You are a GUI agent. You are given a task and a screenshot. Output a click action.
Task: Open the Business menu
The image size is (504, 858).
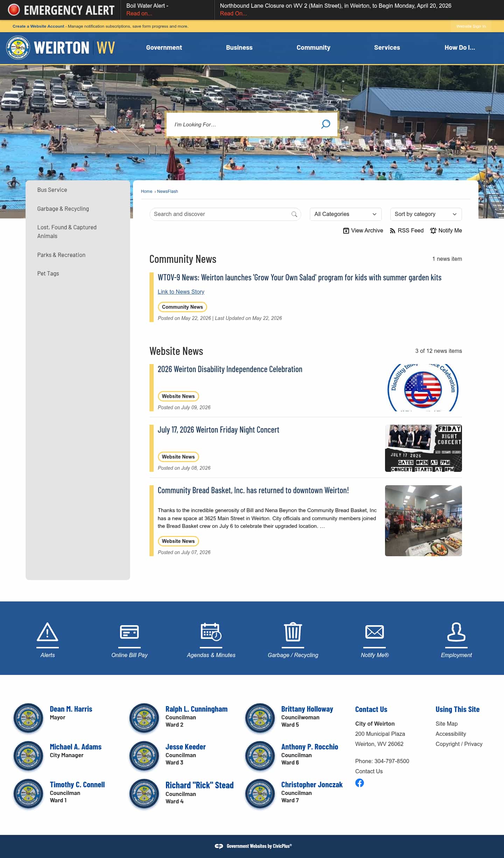click(x=239, y=48)
